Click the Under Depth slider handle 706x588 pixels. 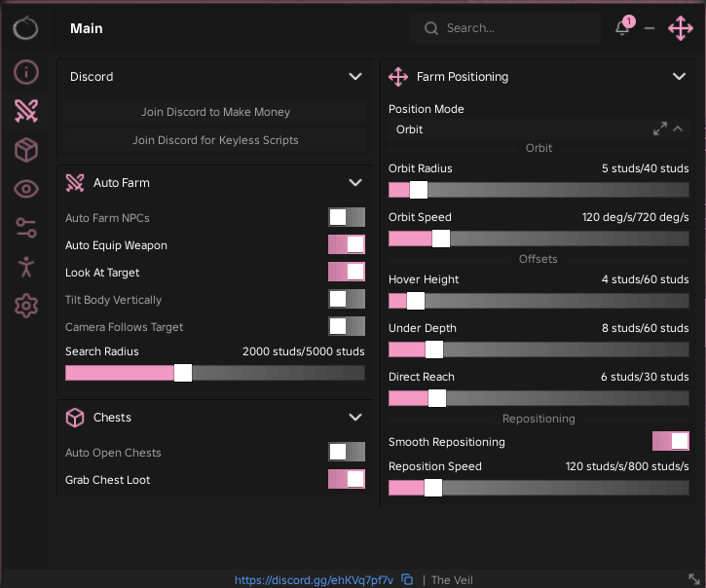coord(434,349)
